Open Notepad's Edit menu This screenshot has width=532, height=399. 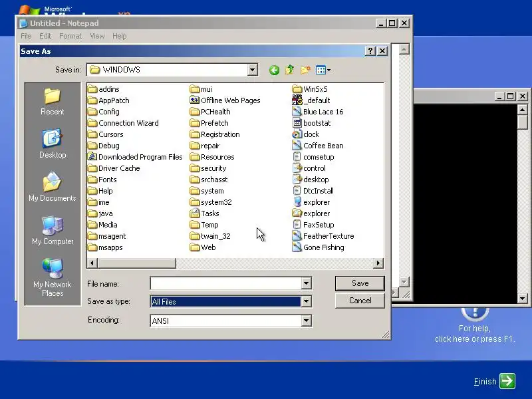tap(45, 36)
